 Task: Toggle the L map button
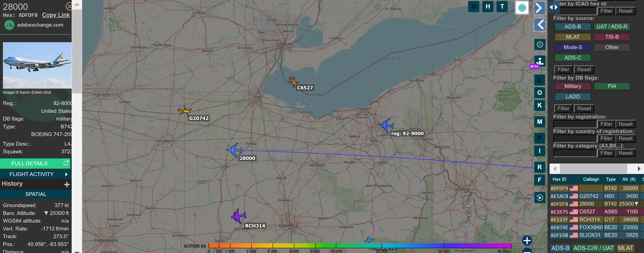(x=539, y=80)
